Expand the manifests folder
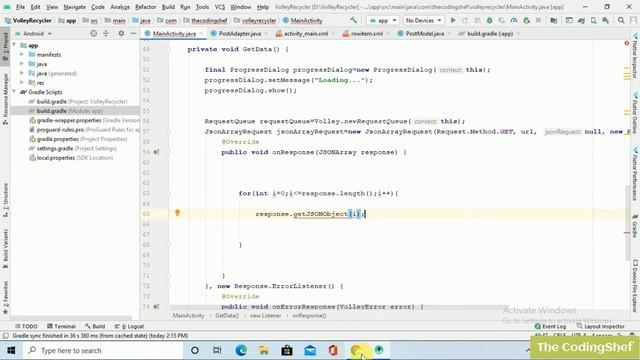The image size is (640, 360). pyautogui.click(x=22, y=54)
